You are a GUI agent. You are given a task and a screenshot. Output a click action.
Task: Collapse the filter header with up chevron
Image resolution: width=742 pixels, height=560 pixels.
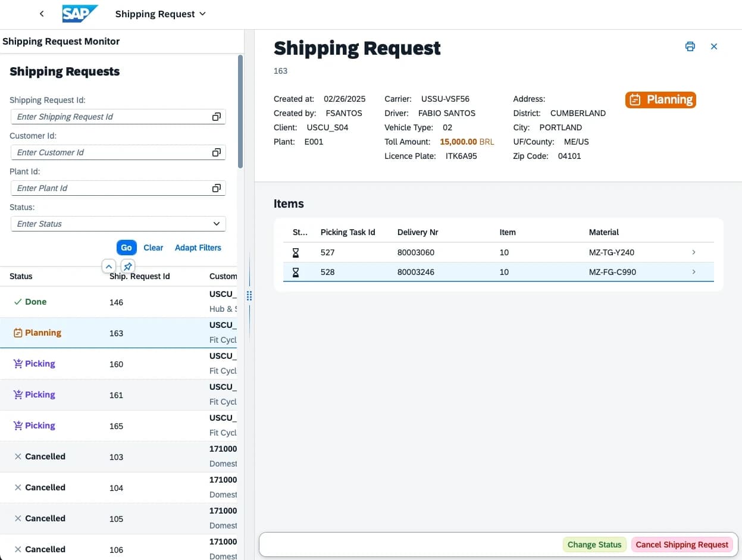109,266
